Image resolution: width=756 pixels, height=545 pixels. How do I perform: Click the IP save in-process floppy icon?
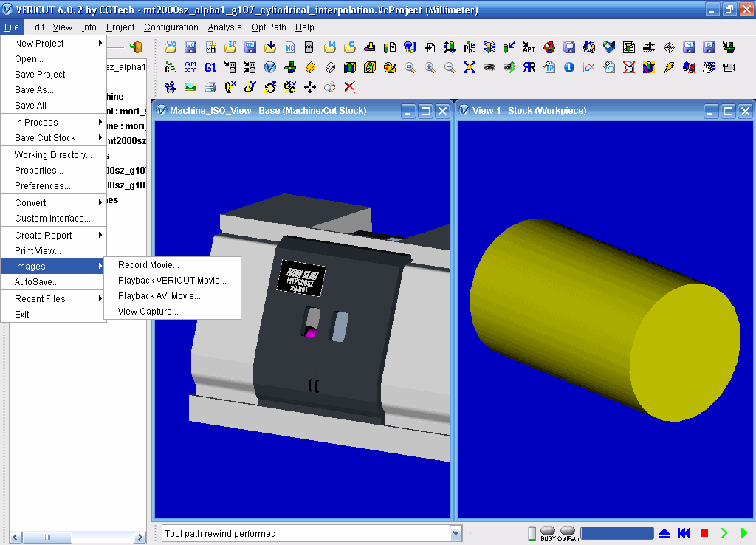pos(250,47)
